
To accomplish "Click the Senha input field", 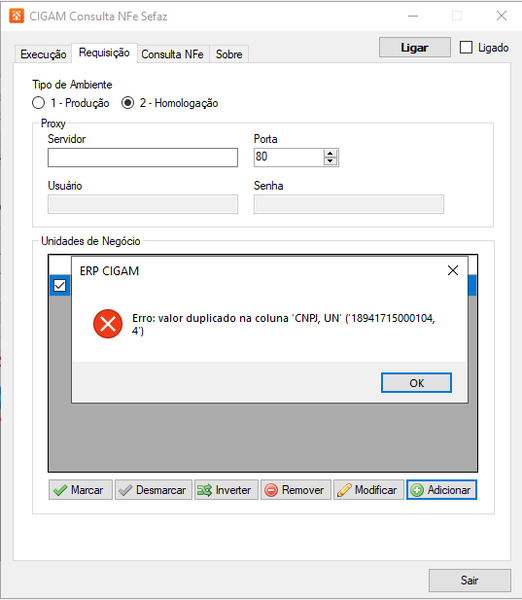I will pyautogui.click(x=349, y=204).
